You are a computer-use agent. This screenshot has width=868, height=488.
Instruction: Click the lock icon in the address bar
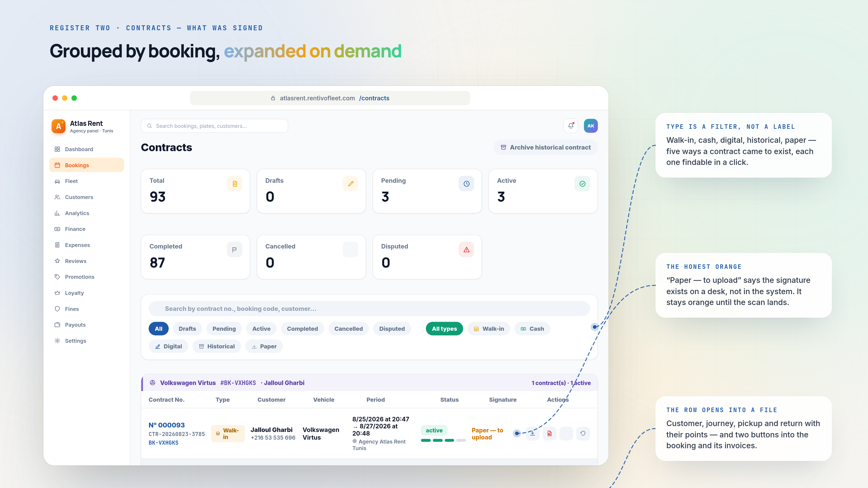[273, 98]
